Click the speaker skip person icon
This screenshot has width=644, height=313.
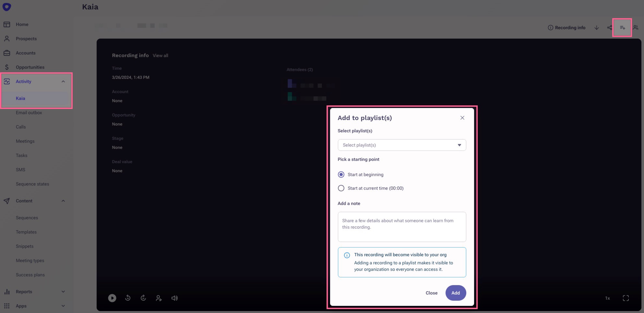click(159, 298)
